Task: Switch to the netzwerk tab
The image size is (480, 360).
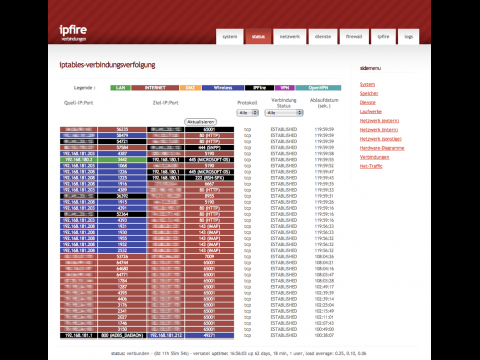Action: tap(289, 37)
